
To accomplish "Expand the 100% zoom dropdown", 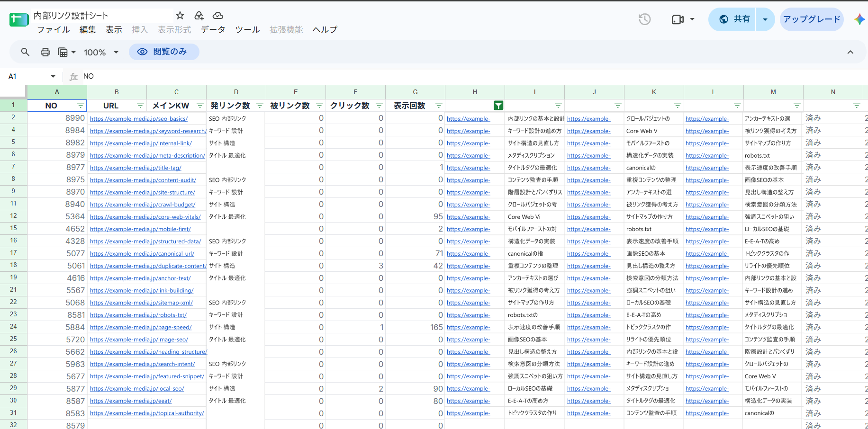I will tap(116, 52).
